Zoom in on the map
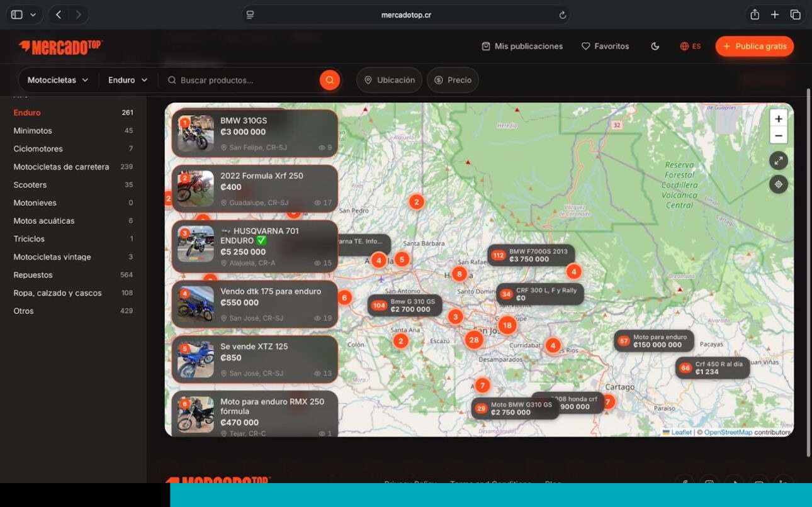Image resolution: width=812 pixels, height=507 pixels. click(x=779, y=118)
